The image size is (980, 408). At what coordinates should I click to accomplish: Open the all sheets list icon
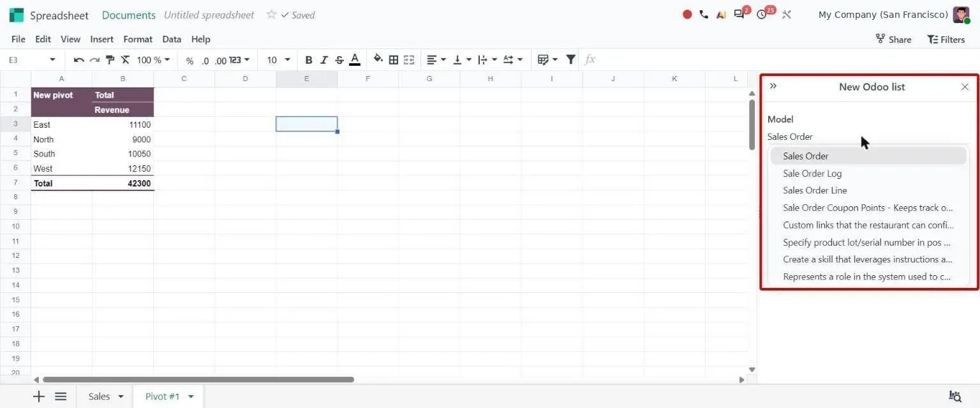(x=61, y=397)
